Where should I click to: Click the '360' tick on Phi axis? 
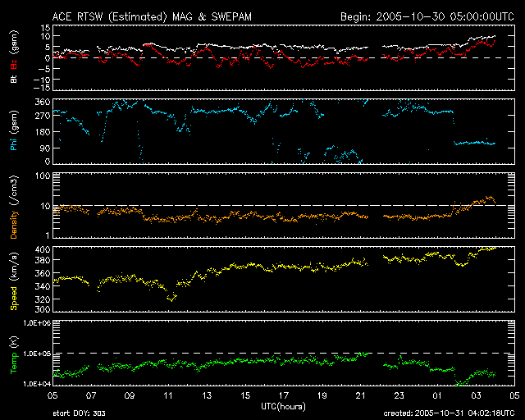point(43,102)
